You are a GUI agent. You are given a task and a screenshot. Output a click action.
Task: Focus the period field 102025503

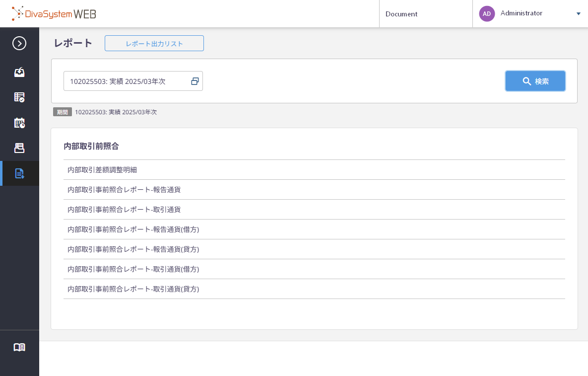(x=133, y=81)
